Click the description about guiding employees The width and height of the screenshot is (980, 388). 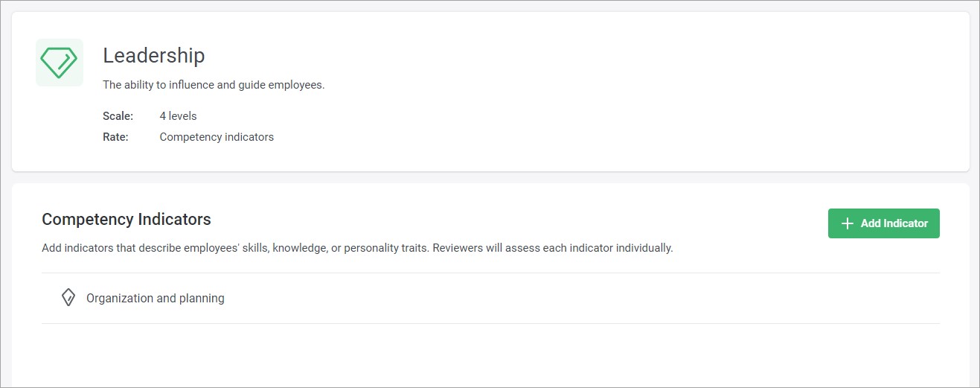pos(214,85)
